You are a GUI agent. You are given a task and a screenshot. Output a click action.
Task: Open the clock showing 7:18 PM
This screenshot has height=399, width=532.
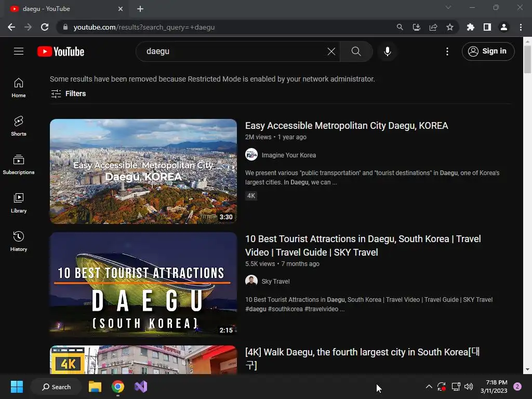point(494,387)
